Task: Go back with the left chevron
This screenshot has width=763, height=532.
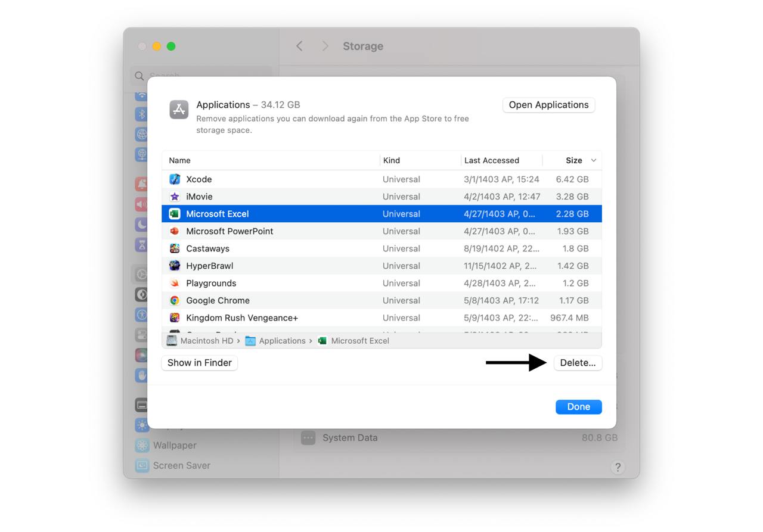Action: click(x=299, y=46)
